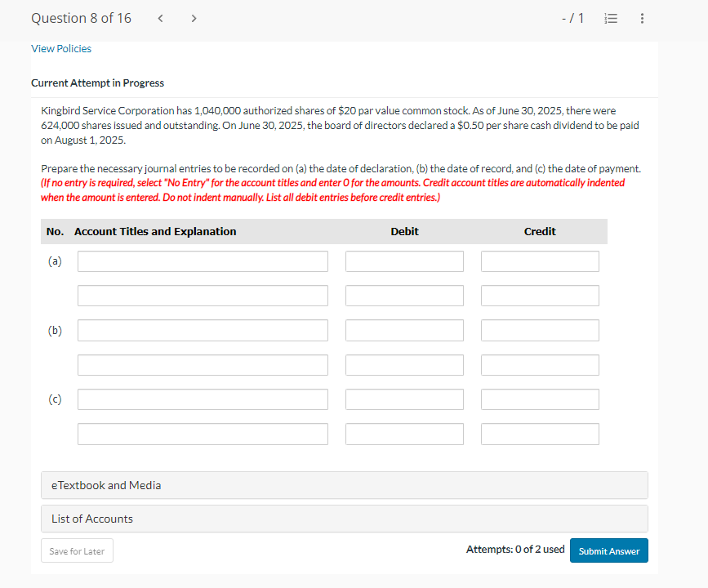The width and height of the screenshot is (708, 588).
Task: Click the Save for Later button
Action: (77, 550)
